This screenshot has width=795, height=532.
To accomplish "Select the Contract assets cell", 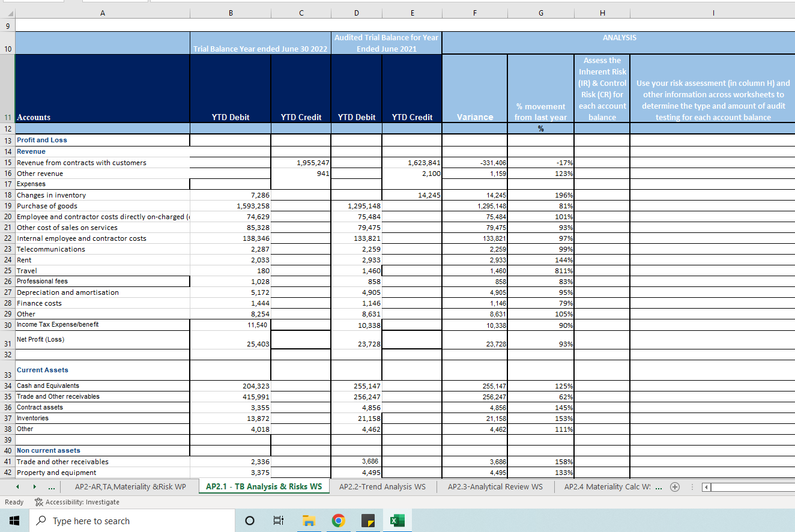I will tap(102, 407).
